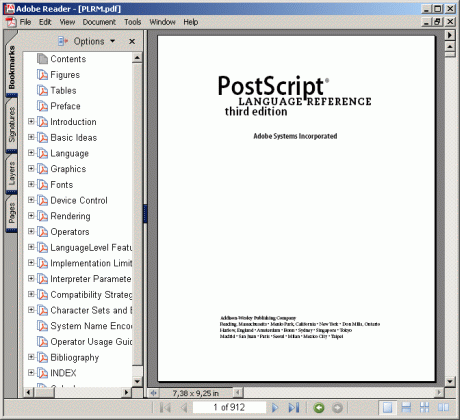Expand the Language bookmark node
This screenshot has height=420, width=460.
pyautogui.click(x=31, y=153)
